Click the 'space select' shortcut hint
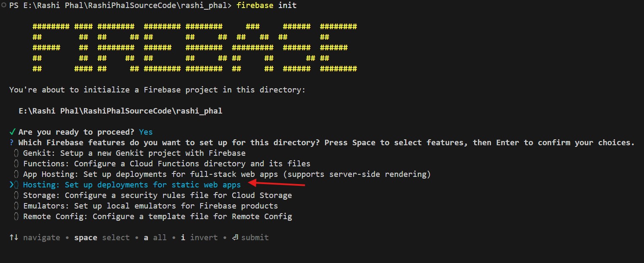The height and width of the screenshot is (263, 644). pos(102,238)
